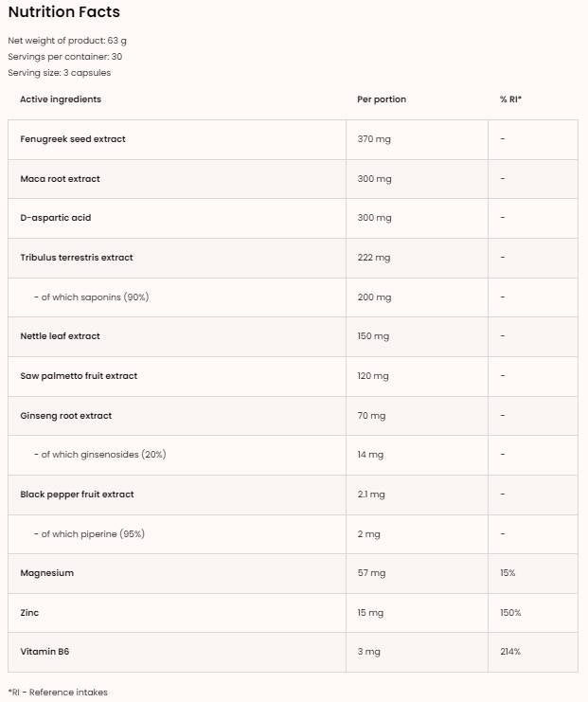Click the % RI* column header
Viewport: 588px width, 702px height.
(510, 99)
